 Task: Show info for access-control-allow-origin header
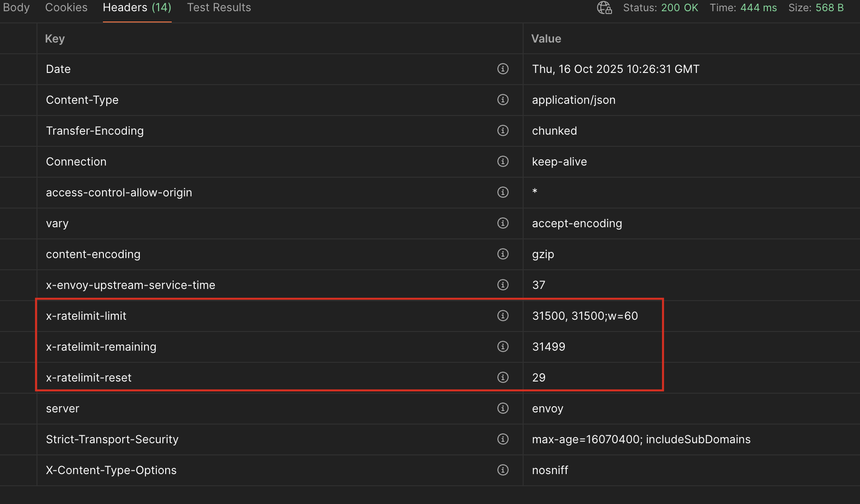tap(503, 192)
